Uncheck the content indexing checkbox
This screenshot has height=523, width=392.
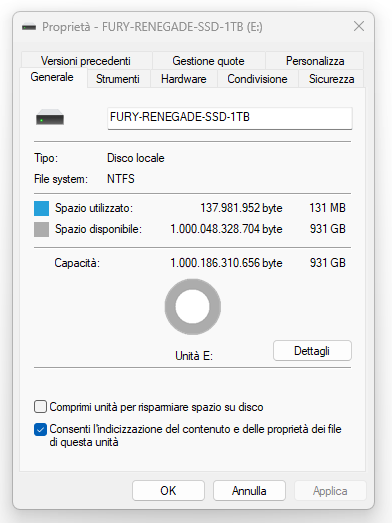click(40, 429)
